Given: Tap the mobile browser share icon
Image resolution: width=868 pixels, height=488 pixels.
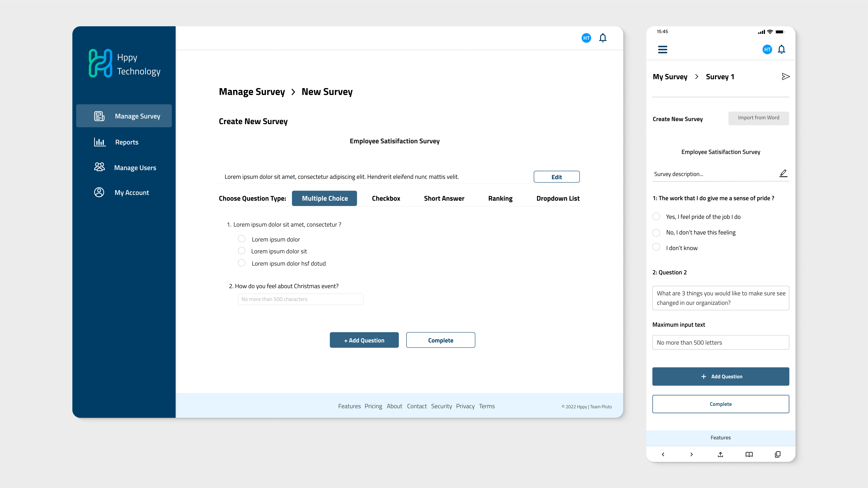Looking at the screenshot, I should 720,454.
